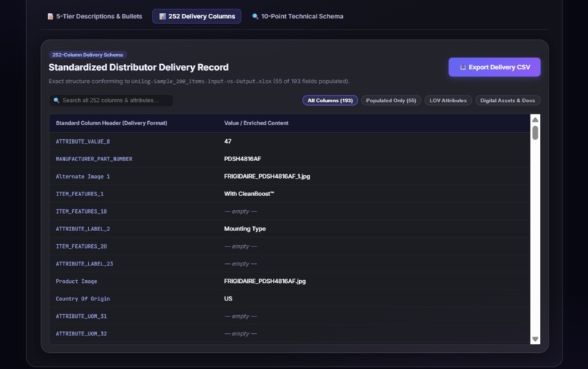Select the ATTRIBUTE_UOM_32 label
This screenshot has height=369, width=588.
[x=81, y=334]
